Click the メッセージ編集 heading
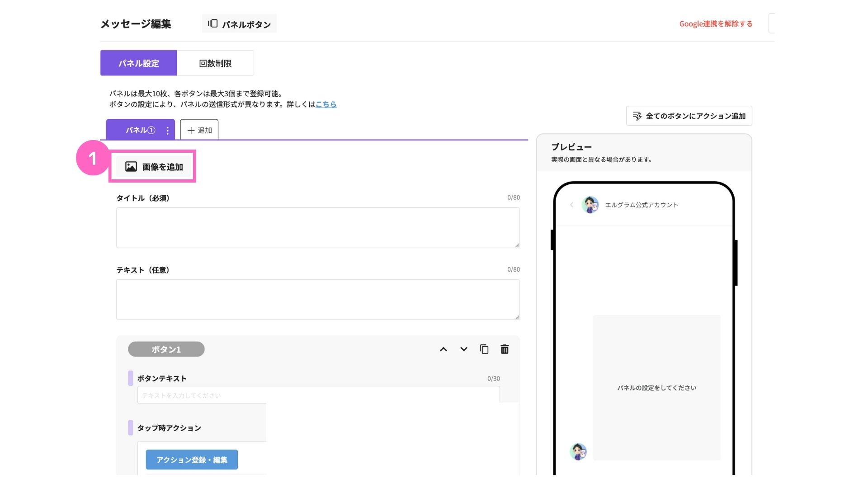868x488 pixels. (136, 24)
